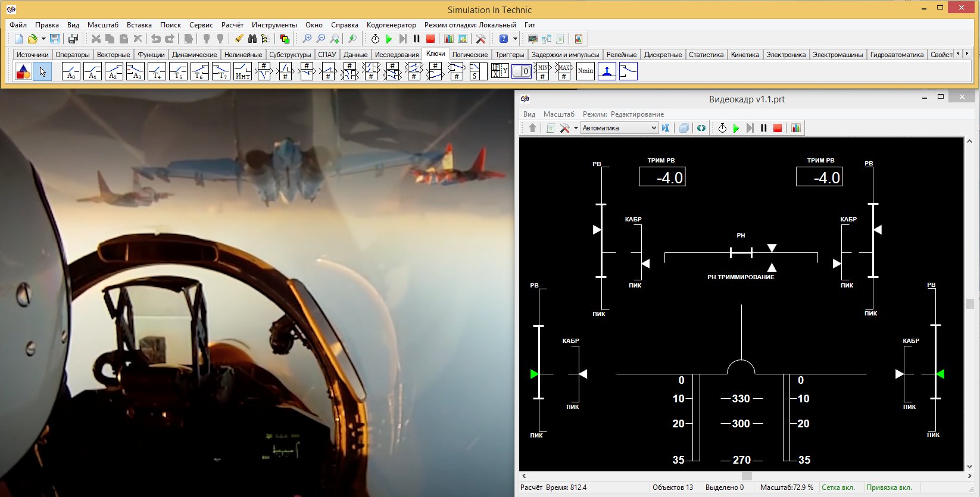Screen dimensions: 980x497
Task: Open the Кодогенератор menu
Action: click(391, 25)
